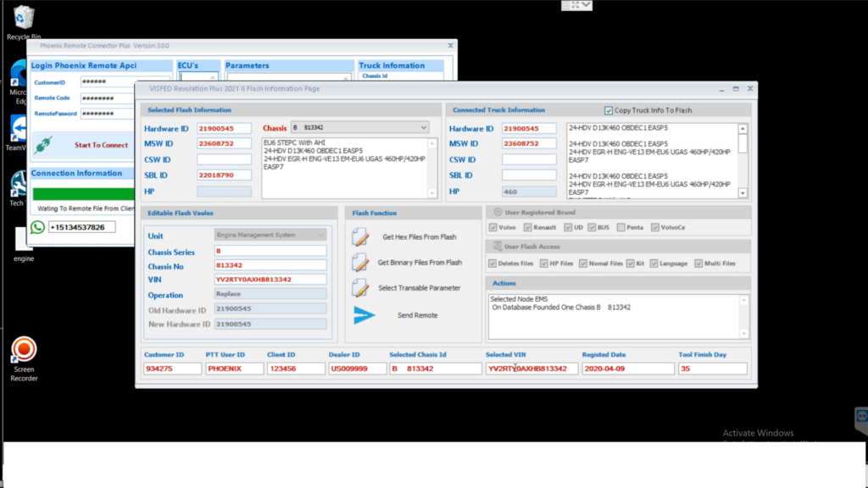Click the Get Hex Files From Flash icon

point(360,237)
